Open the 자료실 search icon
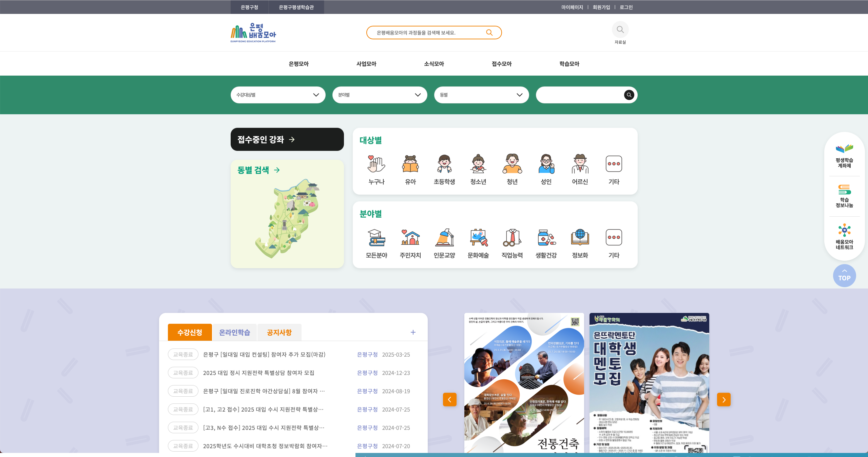This screenshot has width=868, height=457. (x=620, y=30)
